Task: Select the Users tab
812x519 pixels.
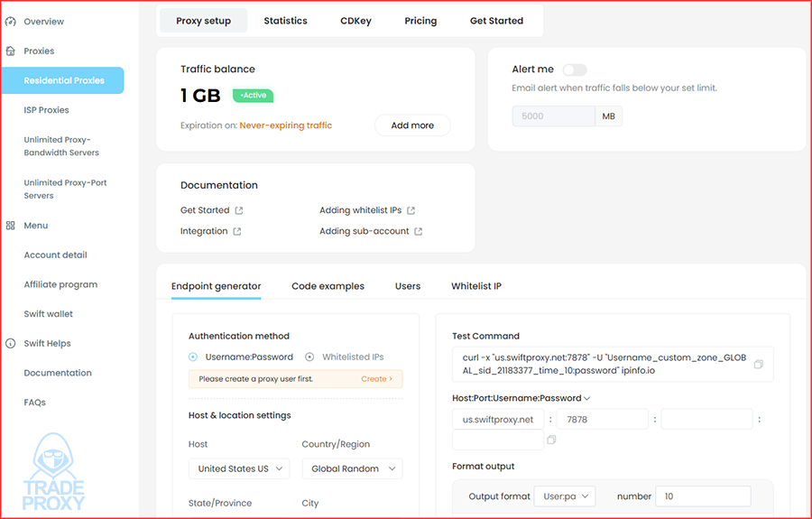Action: [x=408, y=286]
